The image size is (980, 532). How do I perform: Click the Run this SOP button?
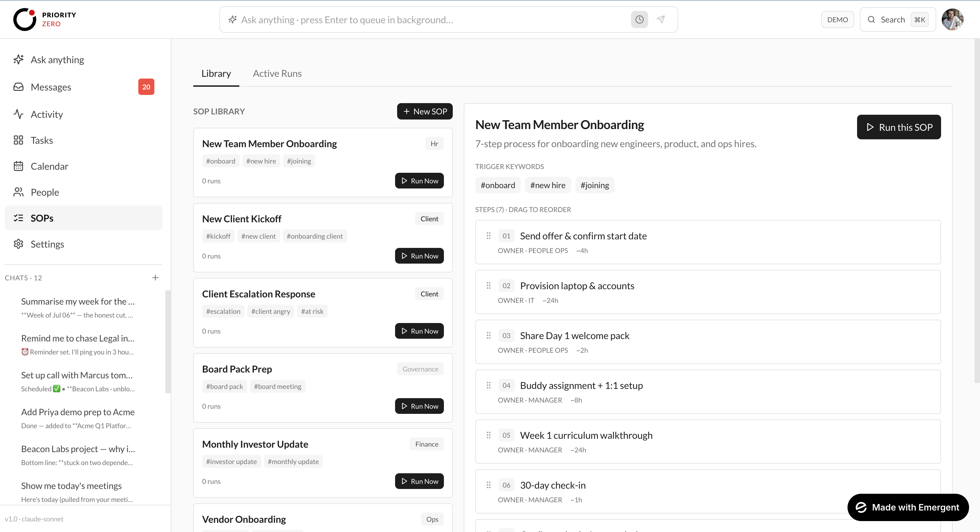(899, 127)
